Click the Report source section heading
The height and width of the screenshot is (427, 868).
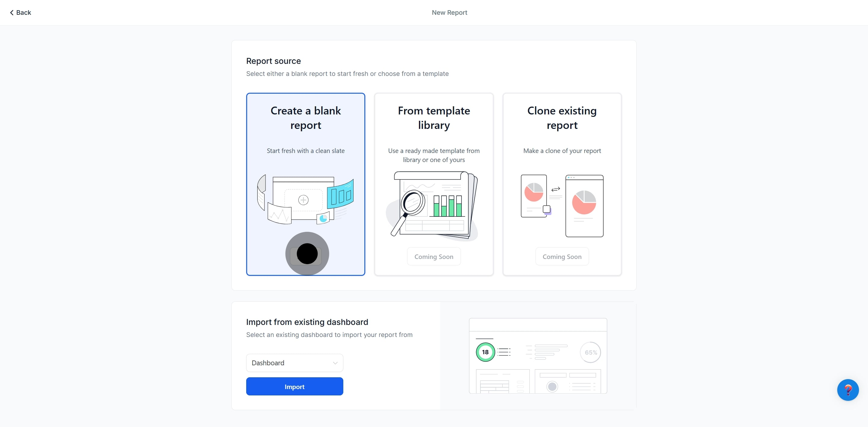coord(273,61)
